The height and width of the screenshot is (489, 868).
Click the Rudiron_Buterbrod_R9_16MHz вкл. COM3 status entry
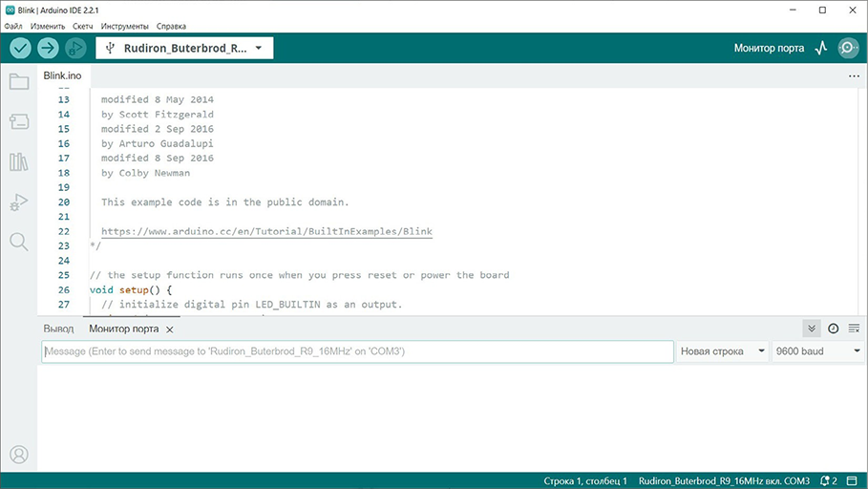(724, 480)
